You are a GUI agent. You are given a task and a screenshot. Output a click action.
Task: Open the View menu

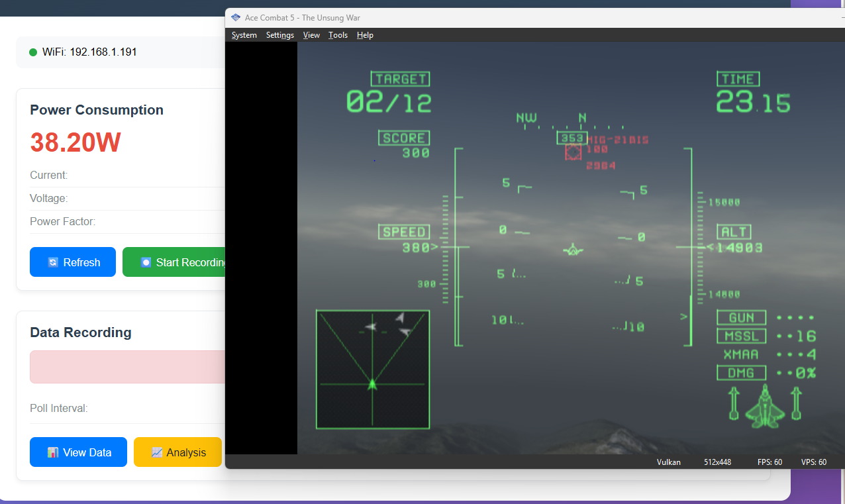[311, 35]
